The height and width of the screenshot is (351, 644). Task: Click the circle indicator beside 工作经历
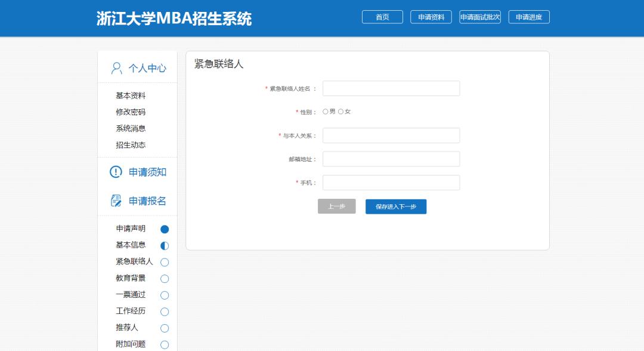pos(165,311)
